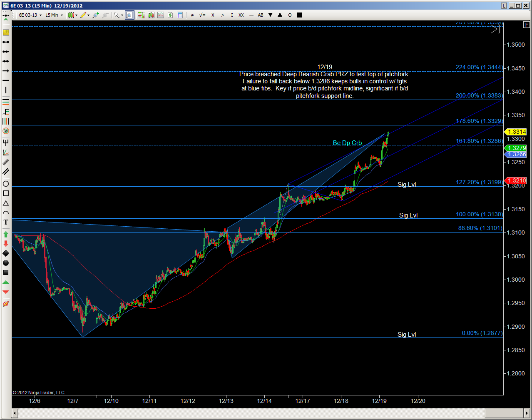The height and width of the screenshot is (420, 532).
Task: Select the line drawing tool with endpoints
Action: point(6,42)
